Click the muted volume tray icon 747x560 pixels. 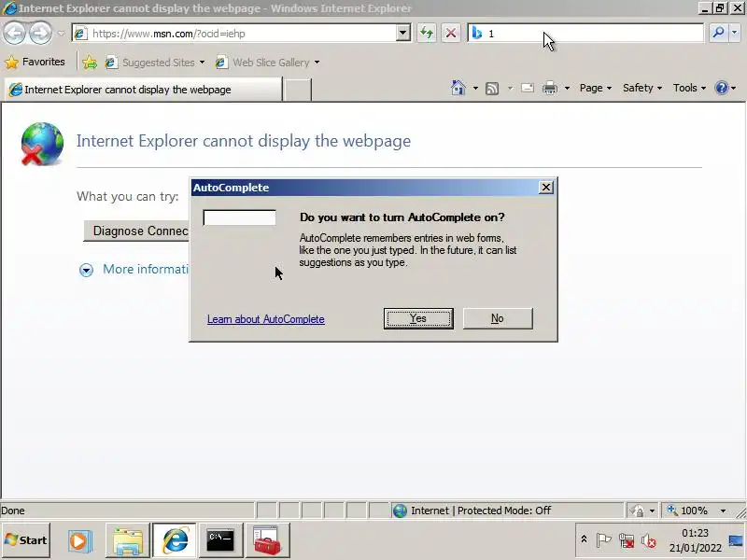(648, 540)
